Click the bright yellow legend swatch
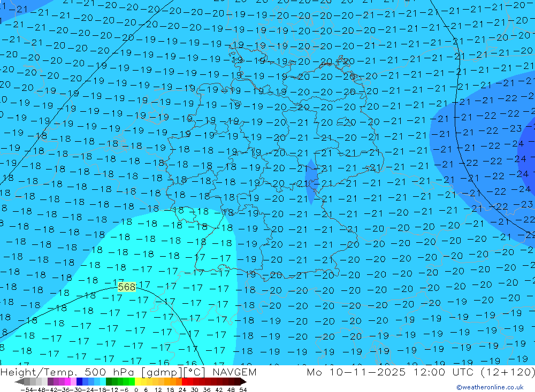The height and width of the screenshot is (392, 535). [x=138, y=381]
